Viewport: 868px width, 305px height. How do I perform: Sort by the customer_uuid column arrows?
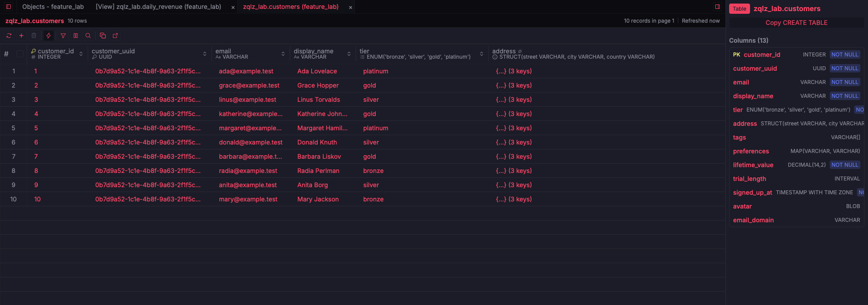click(205, 54)
